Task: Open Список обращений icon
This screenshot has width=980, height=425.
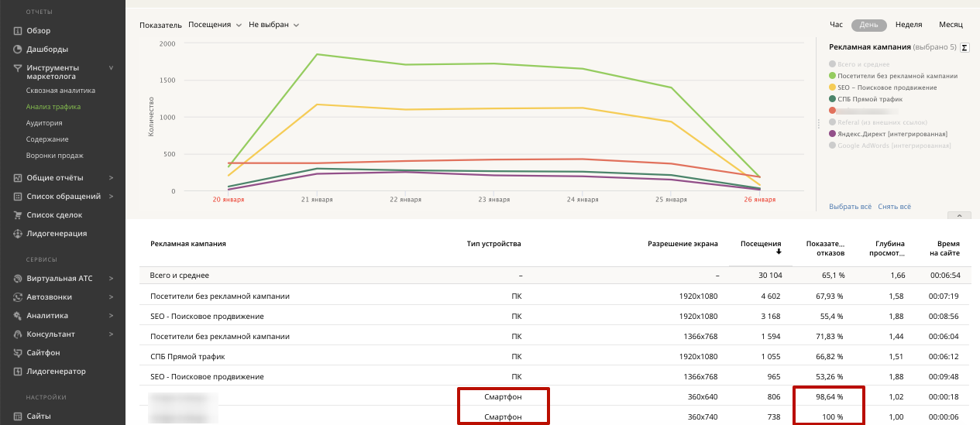Action: click(x=17, y=197)
